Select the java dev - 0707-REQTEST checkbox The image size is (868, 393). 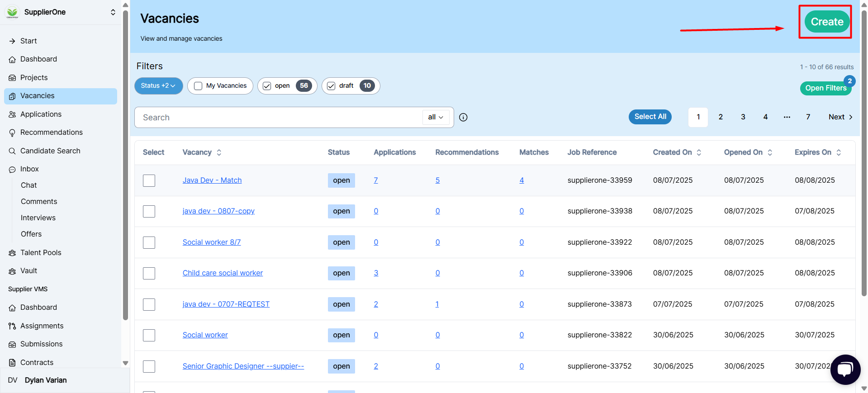(149, 304)
